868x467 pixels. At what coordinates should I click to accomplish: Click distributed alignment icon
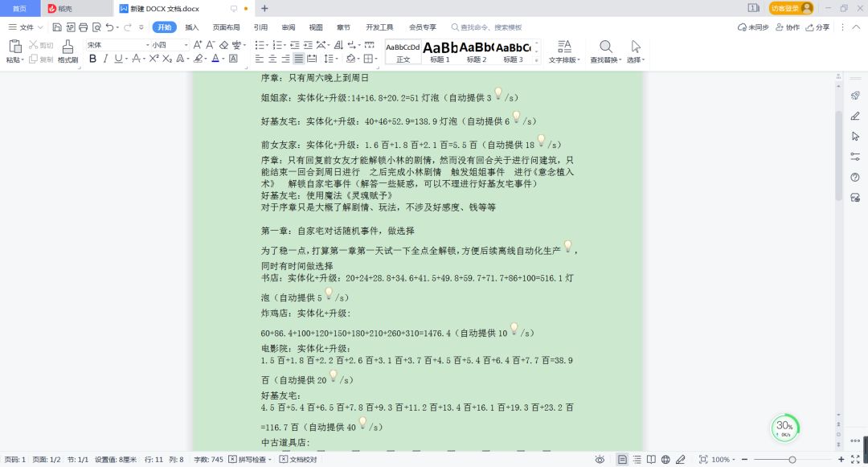(x=312, y=59)
